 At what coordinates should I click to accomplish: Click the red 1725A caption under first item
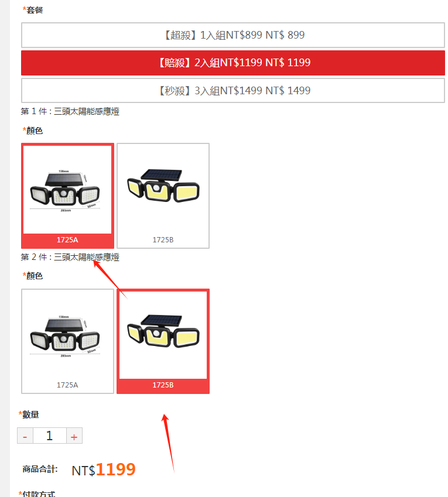click(x=67, y=240)
